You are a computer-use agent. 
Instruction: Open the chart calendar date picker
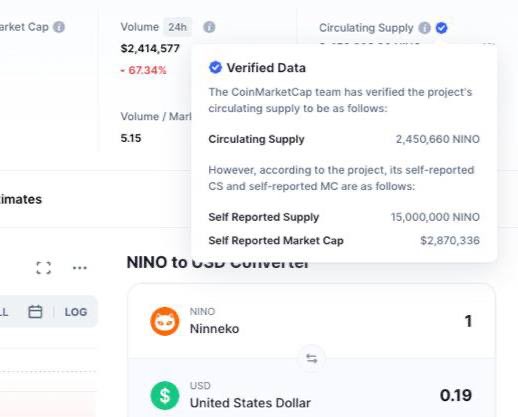[35, 312]
